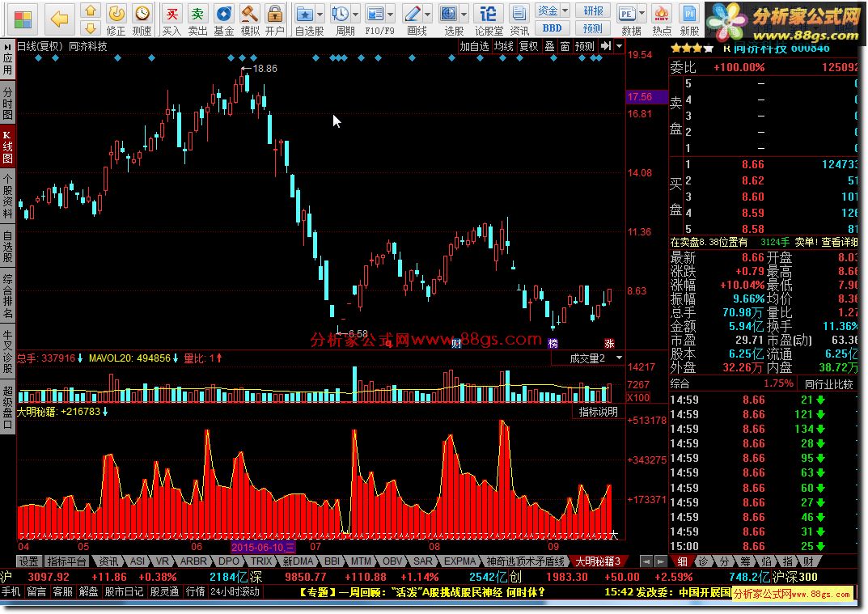Image resolution: width=868 pixels, height=614 pixels.
Task: Click the 查看详细 view-details link
Action: point(839,242)
